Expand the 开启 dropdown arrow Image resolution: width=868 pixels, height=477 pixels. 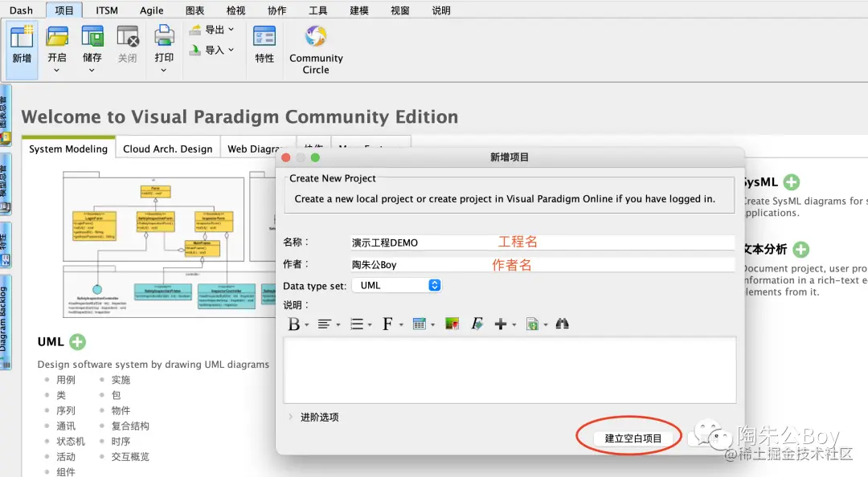click(x=56, y=71)
